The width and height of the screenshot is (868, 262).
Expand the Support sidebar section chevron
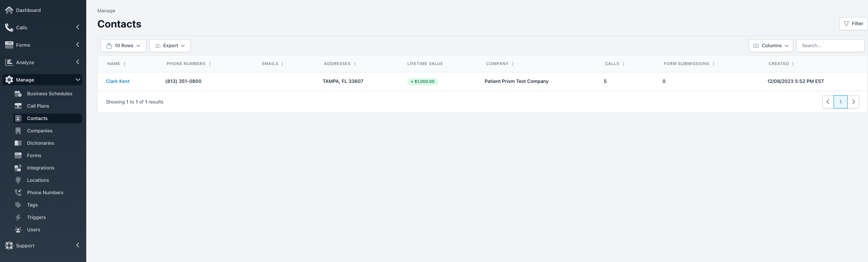tap(78, 246)
